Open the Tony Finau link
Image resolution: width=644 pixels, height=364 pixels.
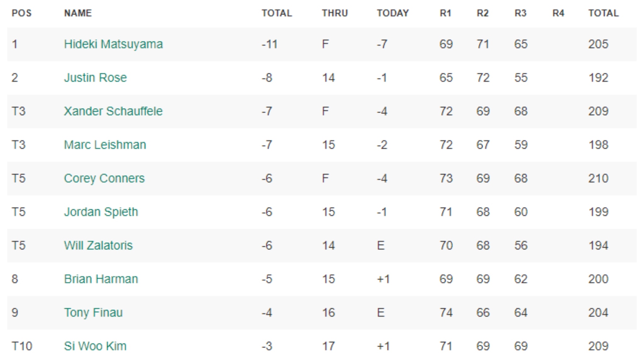click(93, 313)
